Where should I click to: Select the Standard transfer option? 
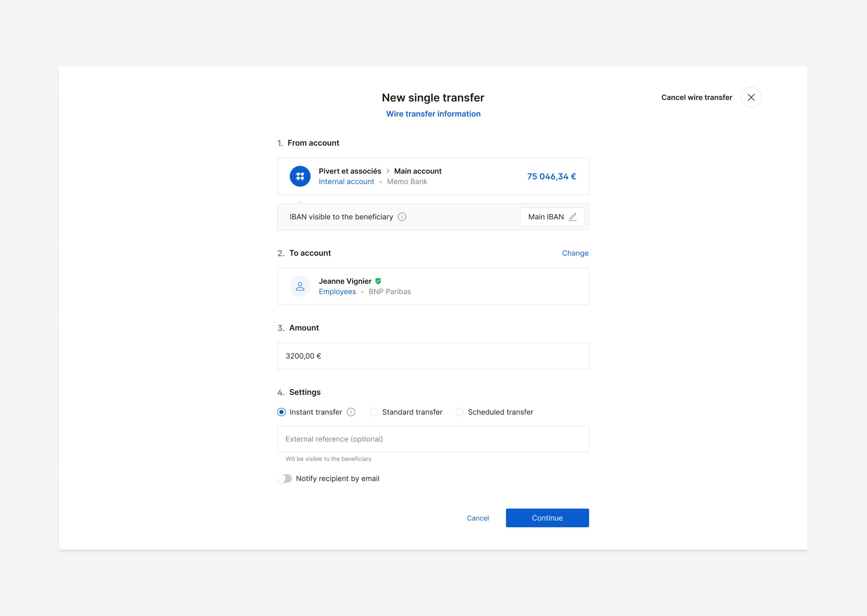tap(374, 412)
